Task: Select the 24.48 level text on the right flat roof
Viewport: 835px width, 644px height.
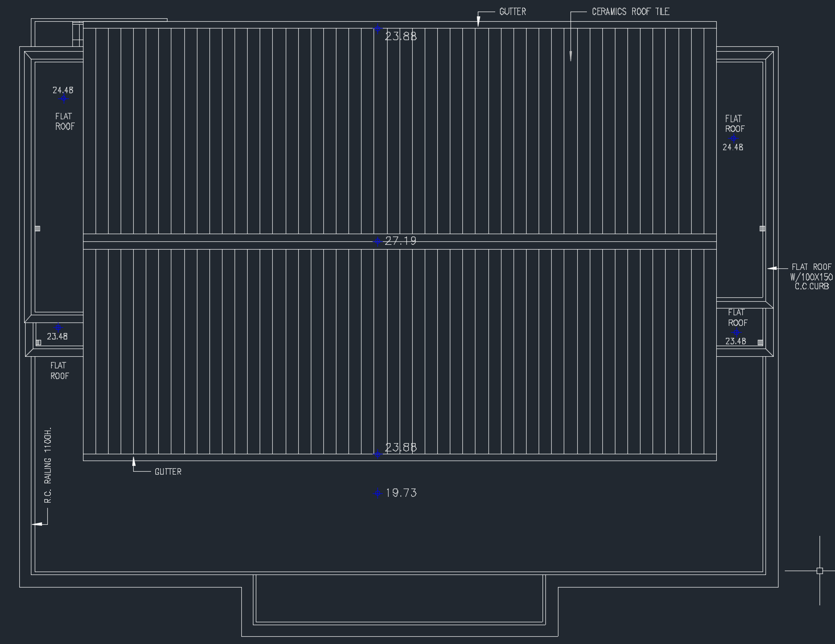Action: pyautogui.click(x=733, y=147)
